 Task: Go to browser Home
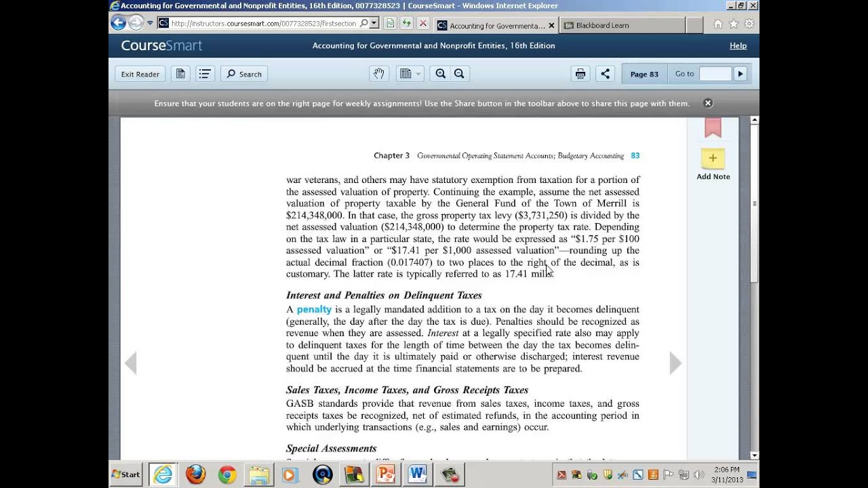tap(718, 24)
